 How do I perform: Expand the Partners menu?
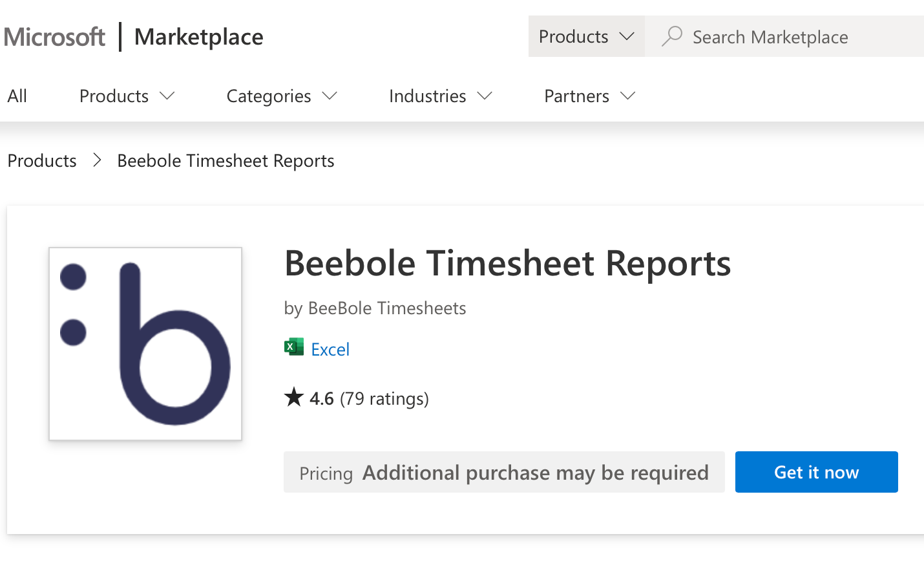pyautogui.click(x=590, y=96)
